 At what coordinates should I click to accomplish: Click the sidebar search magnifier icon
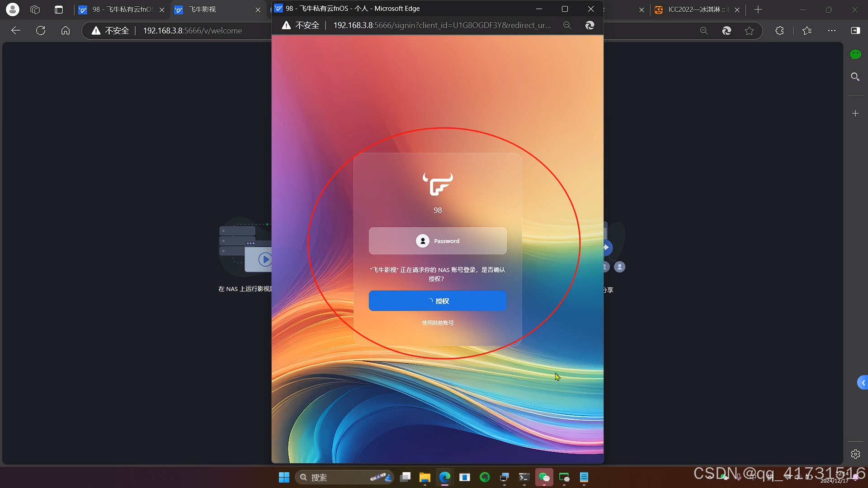coord(855,77)
